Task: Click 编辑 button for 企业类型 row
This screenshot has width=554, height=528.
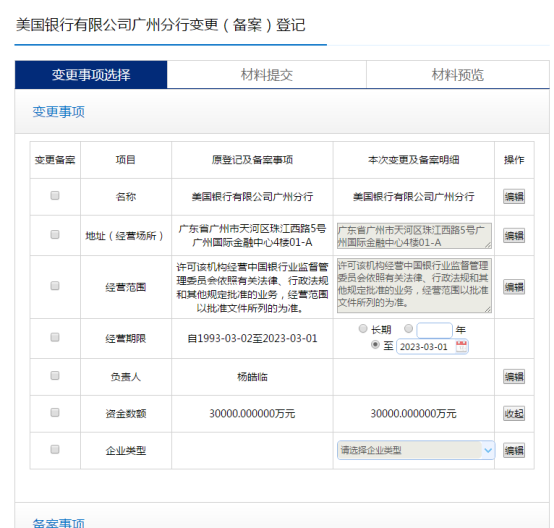Action: [x=514, y=451]
